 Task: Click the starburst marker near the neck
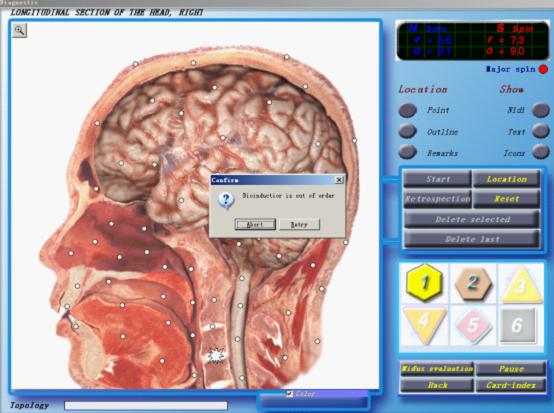point(215,355)
